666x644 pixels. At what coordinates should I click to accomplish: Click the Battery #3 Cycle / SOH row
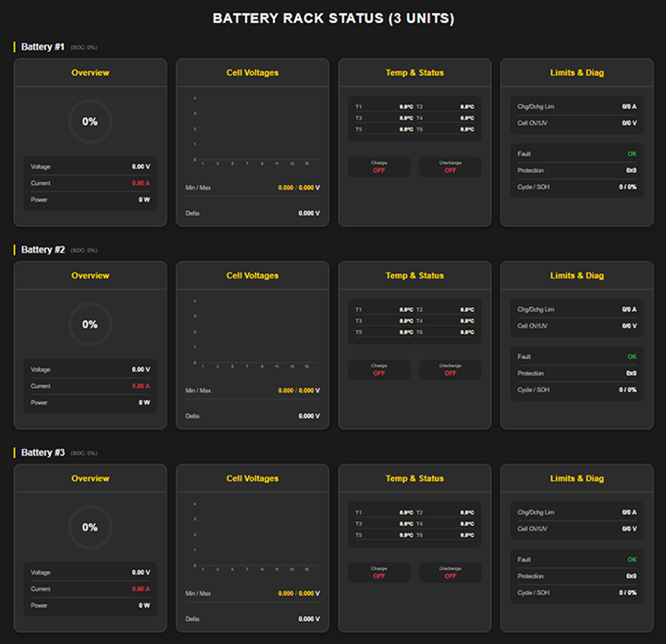click(576, 592)
